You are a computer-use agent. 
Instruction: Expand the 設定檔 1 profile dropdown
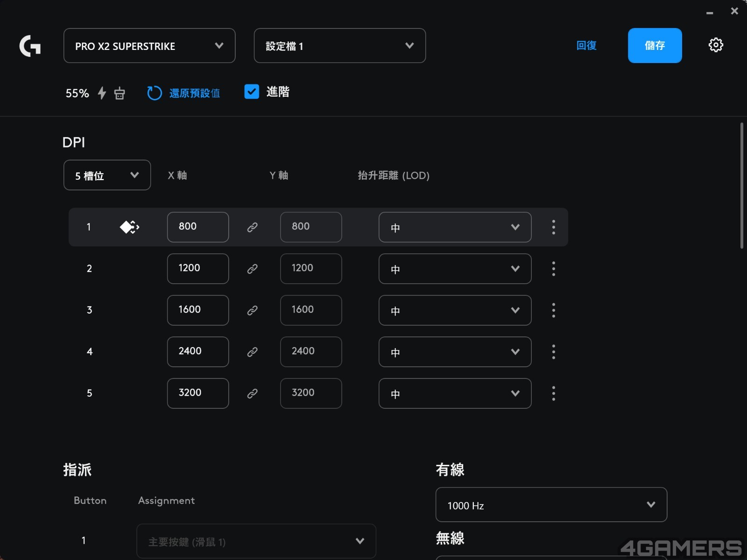point(339,46)
